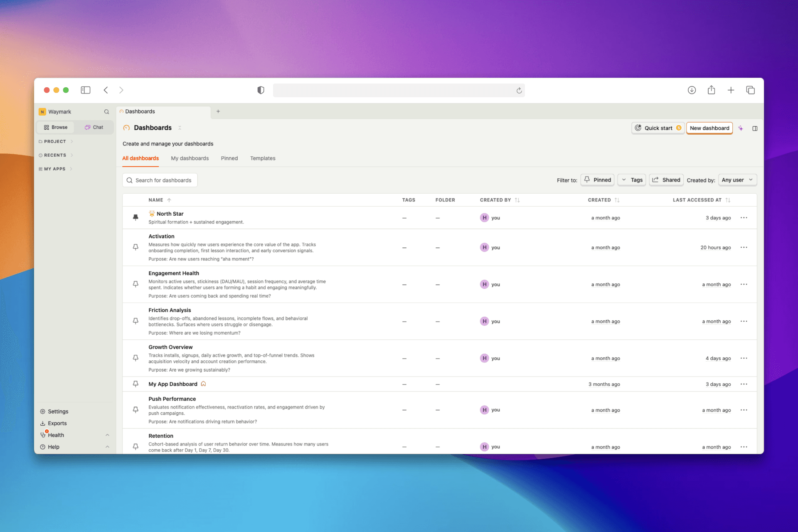Screen dimensions: 798x532
Task: Click the search icon beside Waymark
Action: coord(106,112)
